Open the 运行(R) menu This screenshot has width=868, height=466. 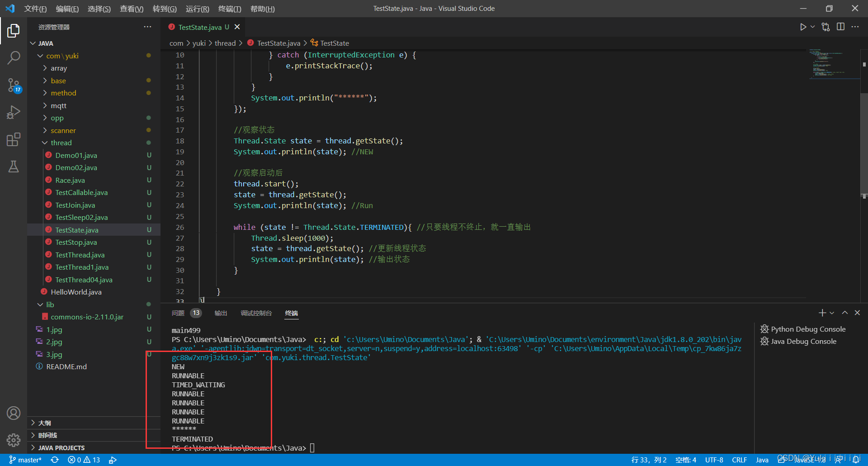pyautogui.click(x=198, y=9)
